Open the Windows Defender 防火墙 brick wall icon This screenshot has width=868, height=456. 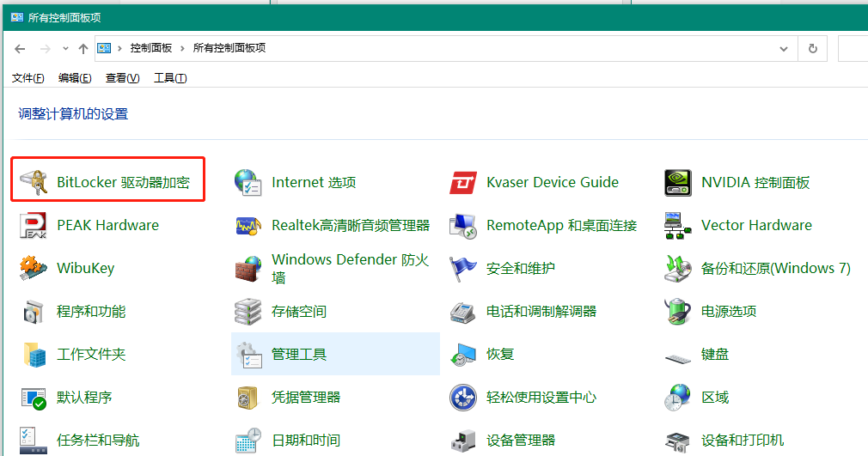tap(248, 269)
